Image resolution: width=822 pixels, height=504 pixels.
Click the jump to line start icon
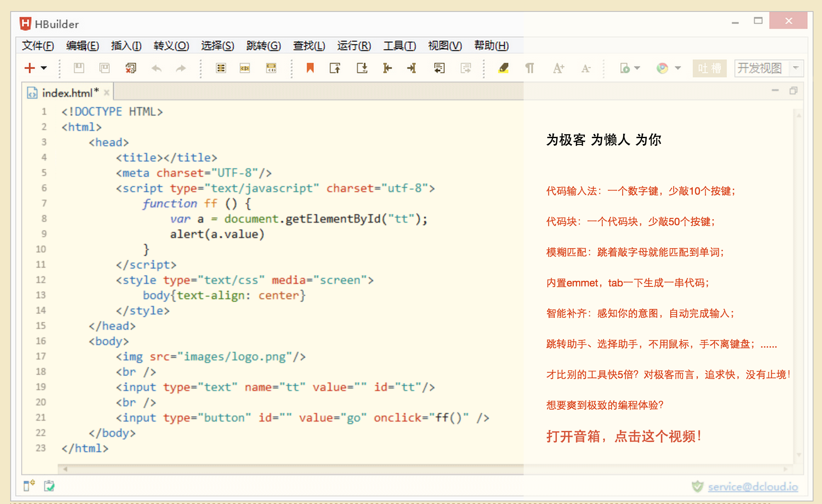coord(387,68)
